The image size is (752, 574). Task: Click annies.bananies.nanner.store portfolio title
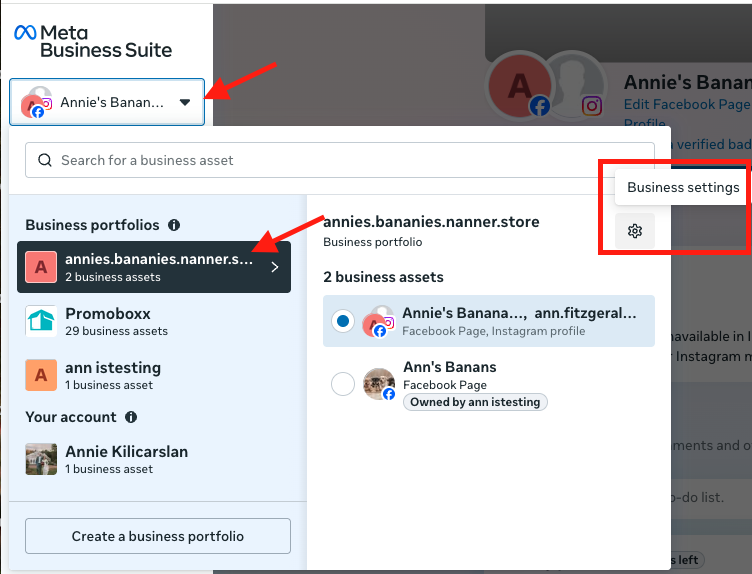tap(431, 222)
